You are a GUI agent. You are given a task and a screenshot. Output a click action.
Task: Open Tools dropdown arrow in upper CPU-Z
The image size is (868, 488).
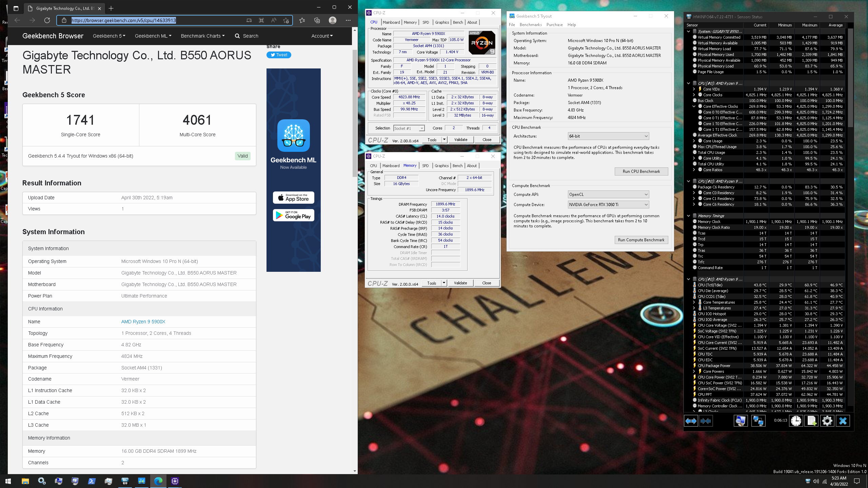[x=444, y=140]
